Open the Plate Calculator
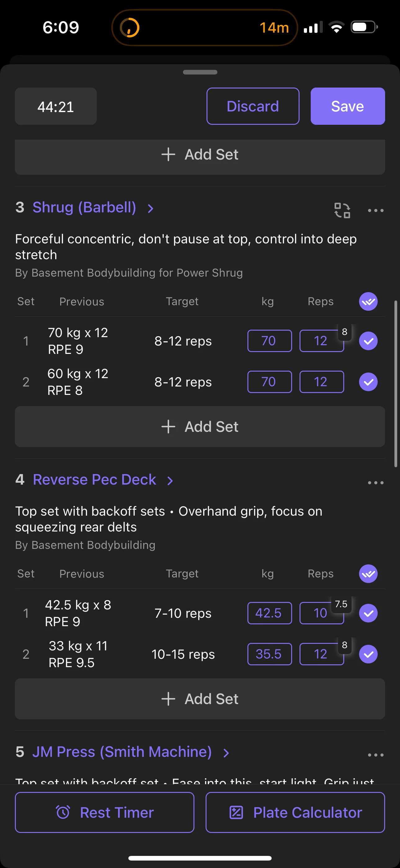The height and width of the screenshot is (868, 400). pos(295,812)
